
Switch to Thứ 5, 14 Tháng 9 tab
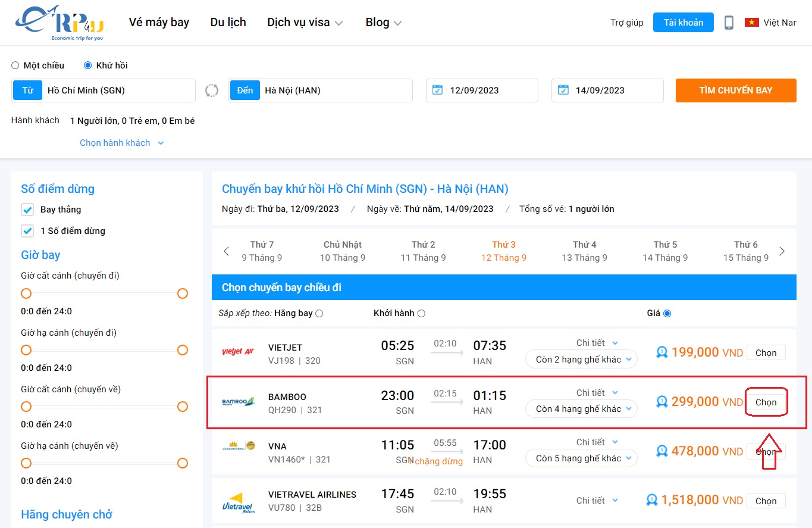click(665, 251)
